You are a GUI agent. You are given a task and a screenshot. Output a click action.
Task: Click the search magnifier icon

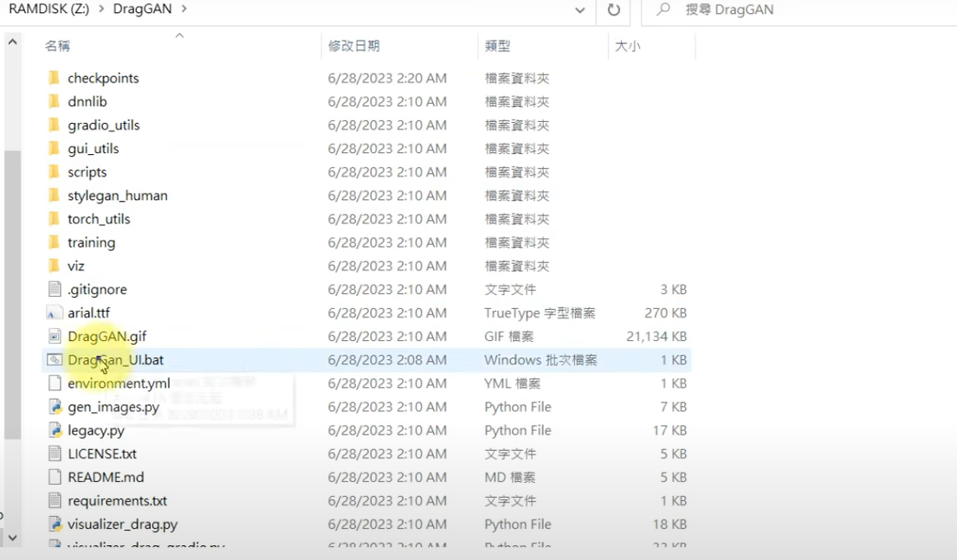click(663, 10)
